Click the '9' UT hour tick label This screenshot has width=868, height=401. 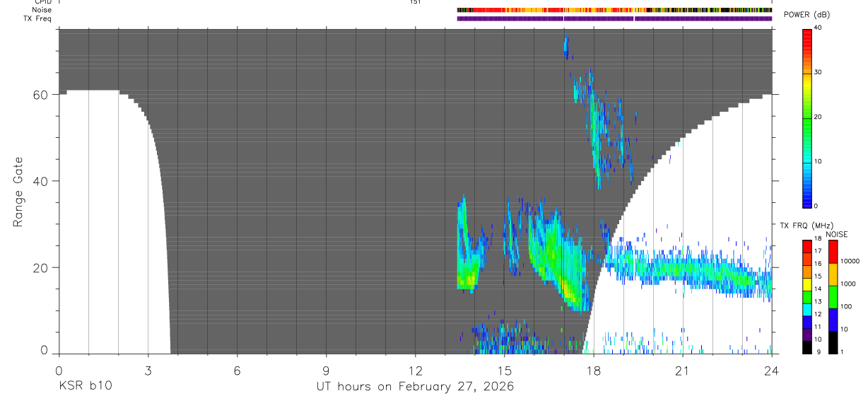point(326,370)
